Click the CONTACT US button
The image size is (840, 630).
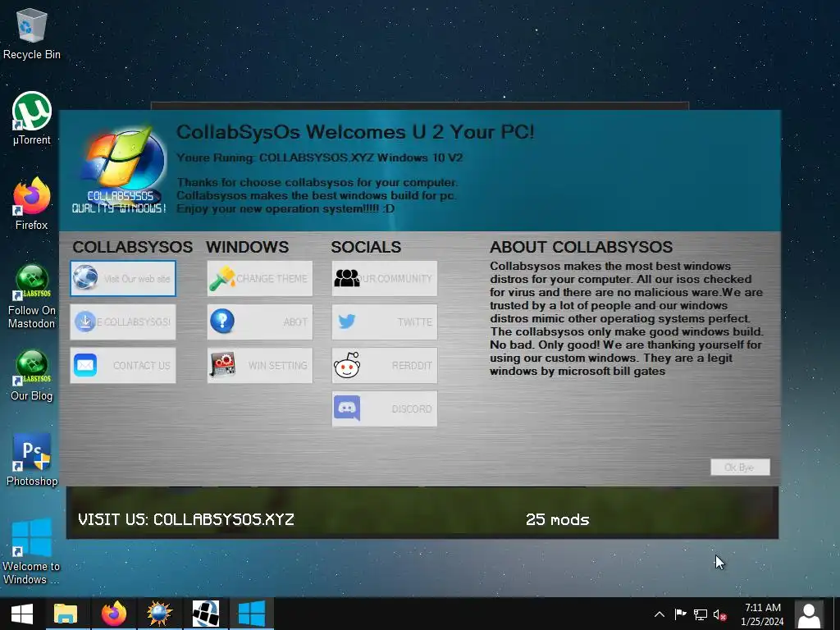pyautogui.click(x=123, y=365)
